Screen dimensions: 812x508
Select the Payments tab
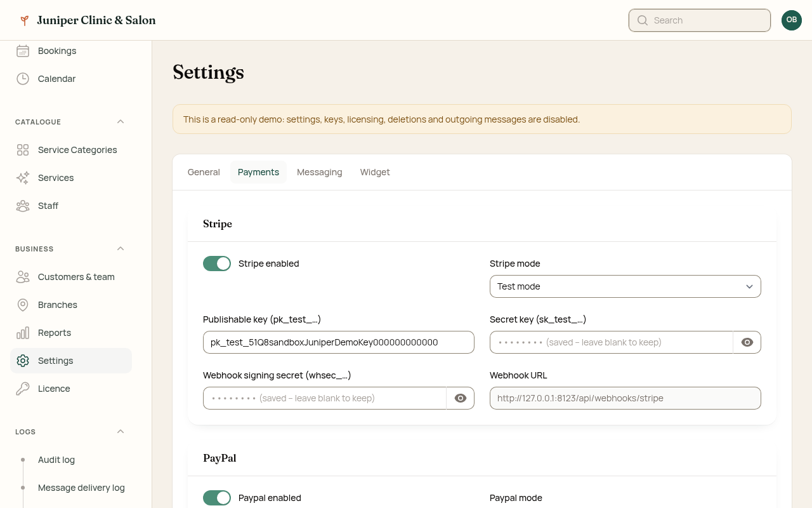click(x=258, y=172)
